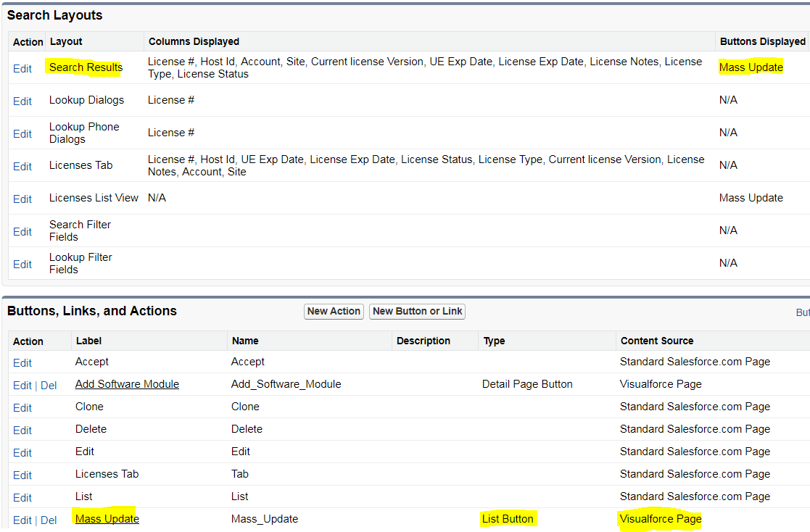Delete the Add Software Module button
Viewport: 810px width, 532px height.
click(x=49, y=386)
